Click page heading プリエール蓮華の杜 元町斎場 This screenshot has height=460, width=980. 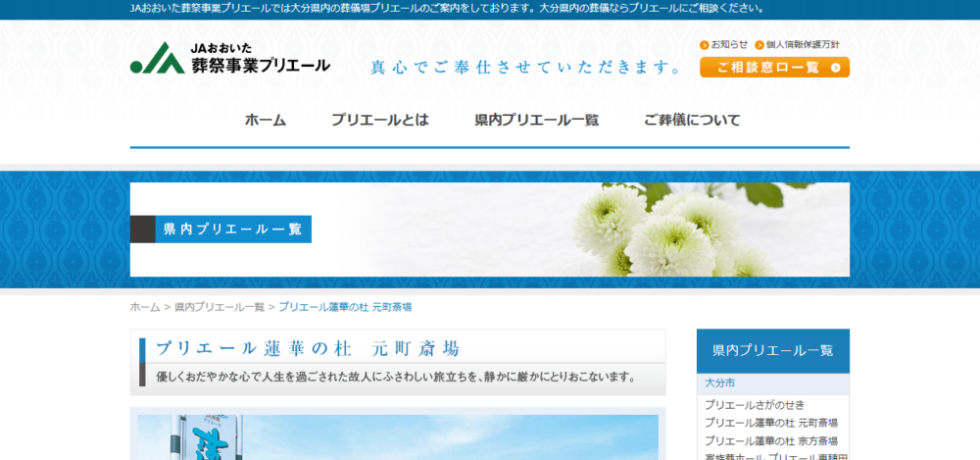pos(308,348)
